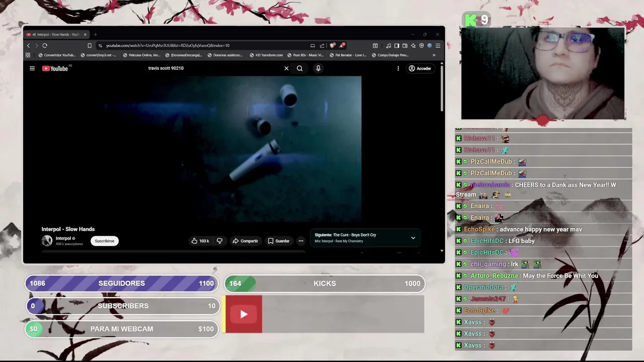Open picture-in-picture icon in address bar
644x362 pixels.
312,46
